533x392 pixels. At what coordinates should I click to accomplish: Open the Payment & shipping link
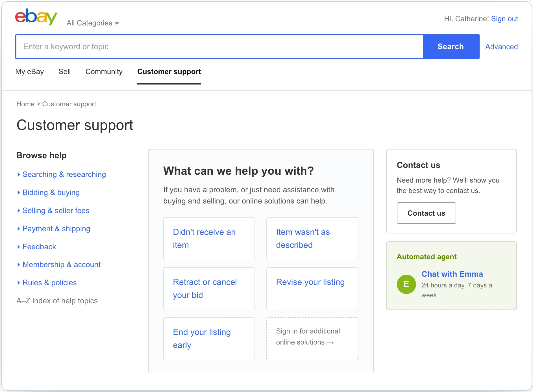[x=56, y=229]
